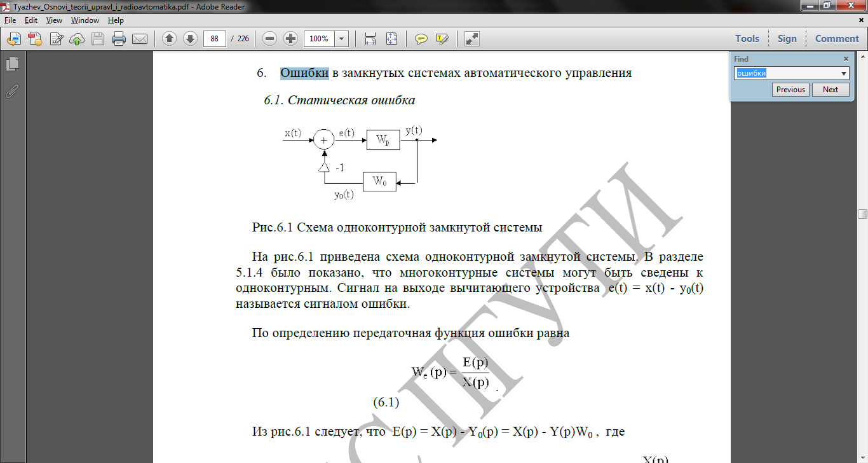Open the File menu
The image size is (868, 463).
pyautogui.click(x=10, y=20)
